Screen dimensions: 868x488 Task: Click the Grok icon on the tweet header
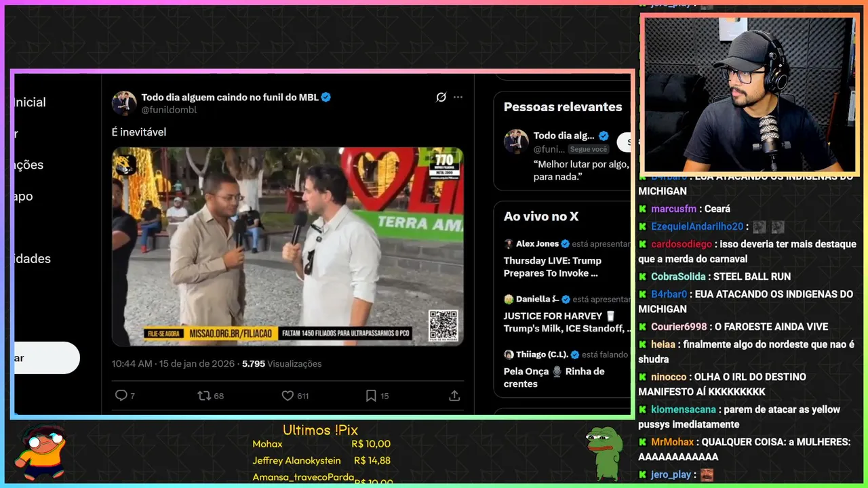(441, 97)
